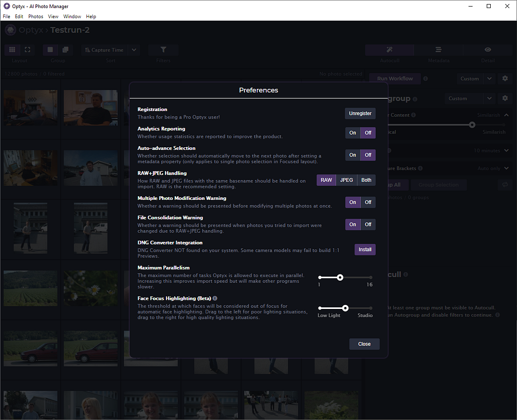Switch to grid layout icon

point(12,50)
